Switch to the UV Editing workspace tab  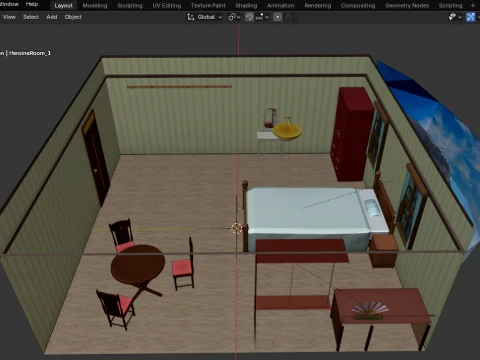pyautogui.click(x=167, y=6)
